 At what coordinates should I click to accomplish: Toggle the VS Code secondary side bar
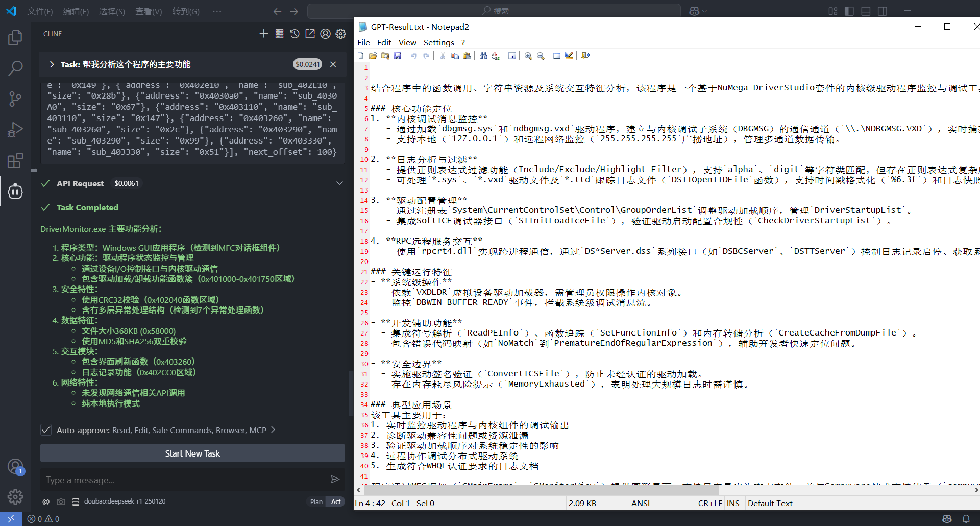(x=882, y=11)
